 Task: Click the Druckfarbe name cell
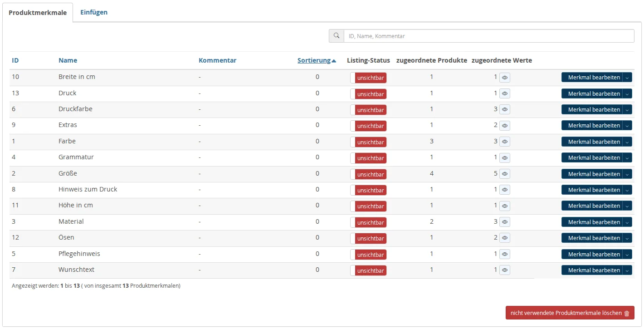point(75,109)
